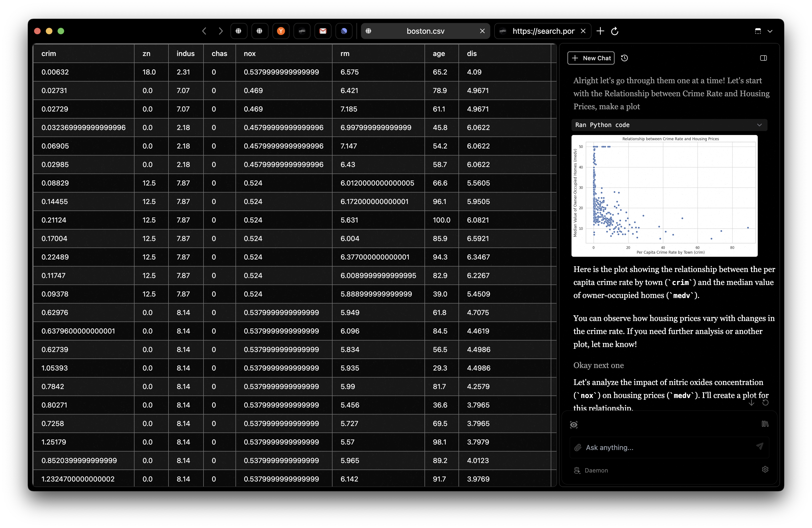
Task: Select the dis cell 5.5605
Action: coord(505,183)
